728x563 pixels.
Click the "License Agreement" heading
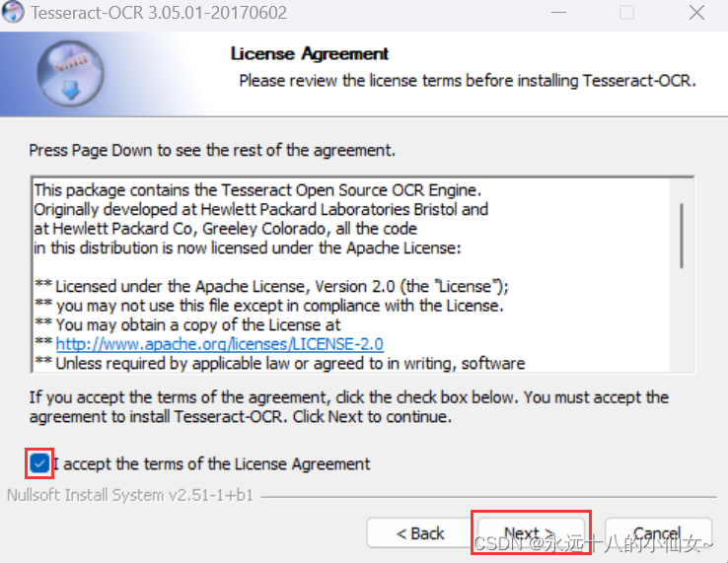pyautogui.click(x=310, y=54)
